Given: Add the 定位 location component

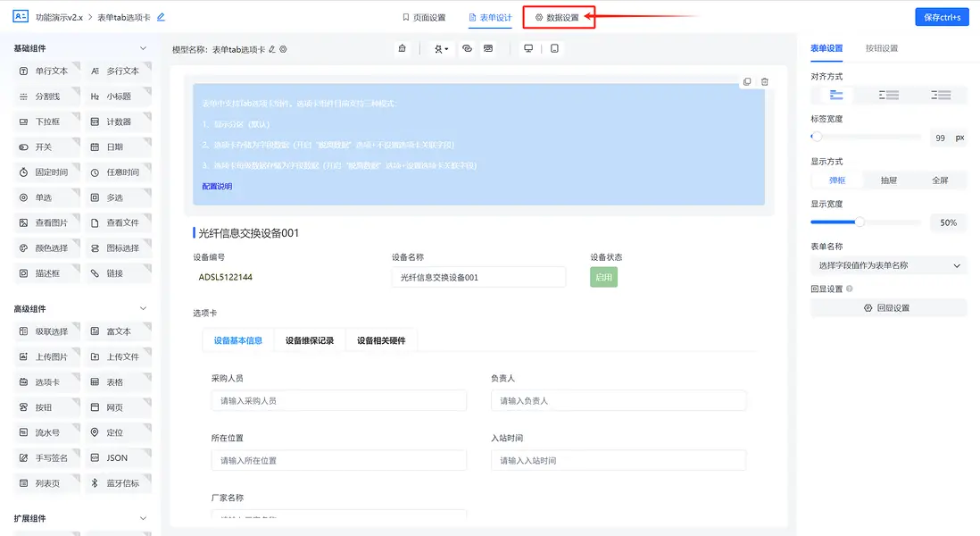Looking at the screenshot, I should pyautogui.click(x=118, y=432).
